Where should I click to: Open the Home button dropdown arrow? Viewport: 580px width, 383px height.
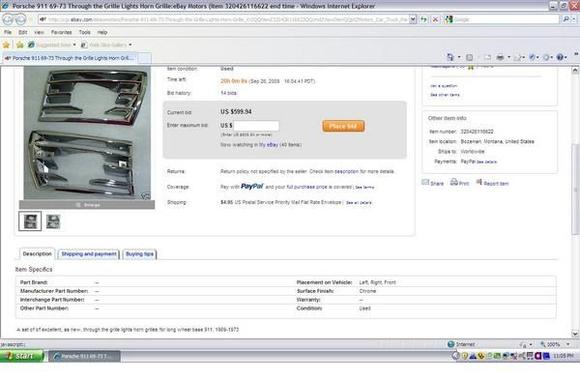(459, 57)
